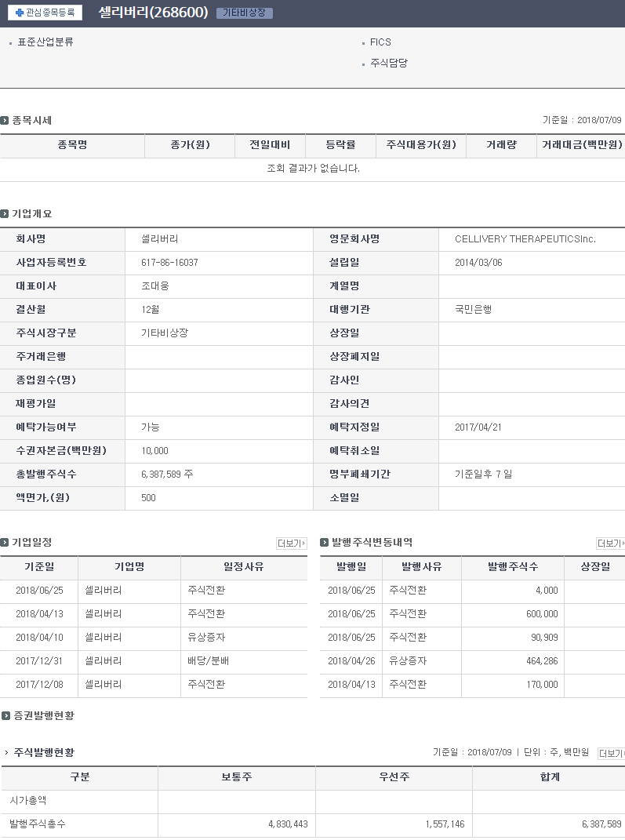The height and width of the screenshot is (840, 625).
Task: Select the 보통주 column header
Action: pyautogui.click(x=237, y=777)
